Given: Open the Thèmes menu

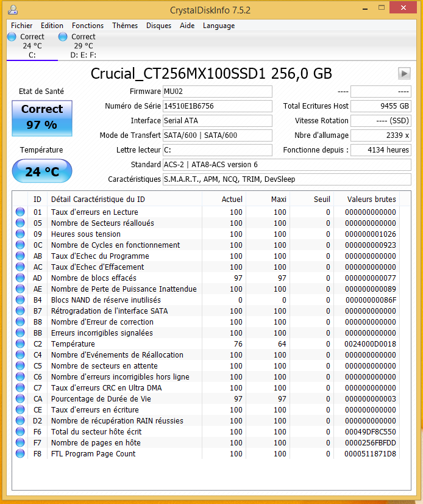Looking at the screenshot, I should [125, 26].
